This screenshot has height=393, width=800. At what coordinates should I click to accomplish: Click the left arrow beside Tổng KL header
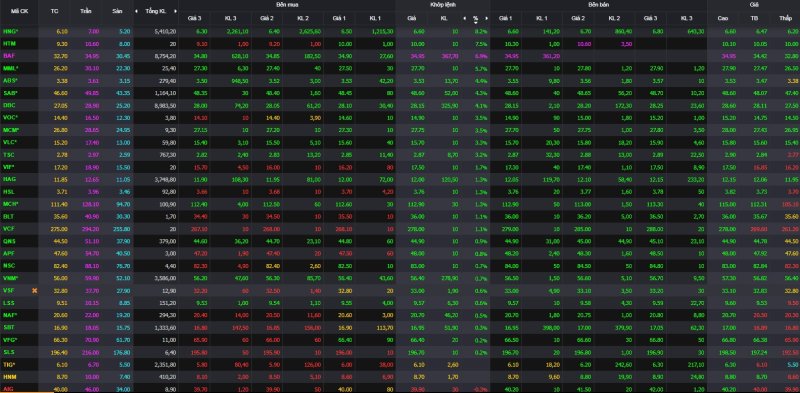[x=136, y=11]
